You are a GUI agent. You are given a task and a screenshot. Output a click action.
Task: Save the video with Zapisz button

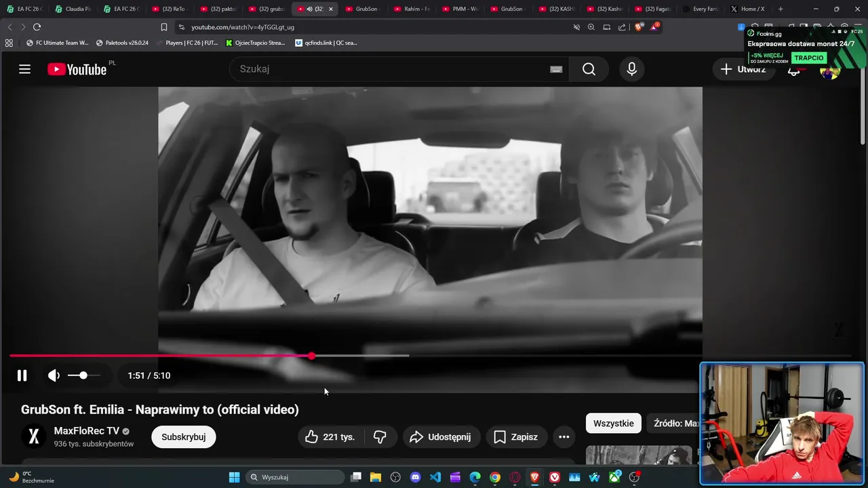(516, 437)
